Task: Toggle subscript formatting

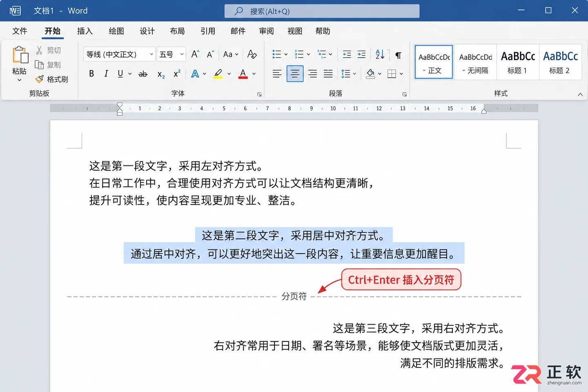Action: click(x=161, y=74)
